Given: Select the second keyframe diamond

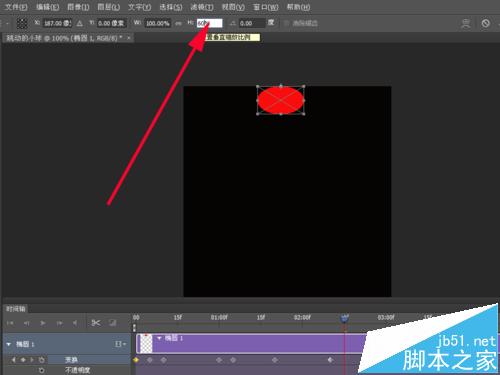Looking at the screenshot, I should pyautogui.click(x=150, y=360).
